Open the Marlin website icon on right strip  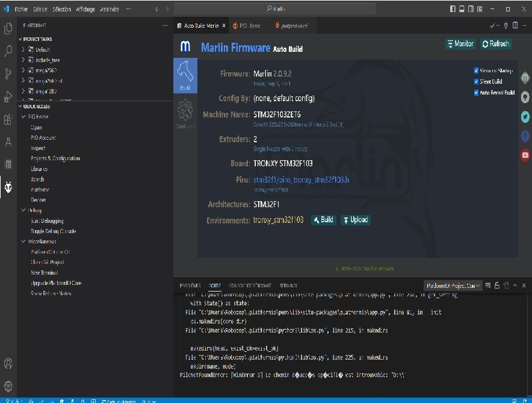pos(525,78)
